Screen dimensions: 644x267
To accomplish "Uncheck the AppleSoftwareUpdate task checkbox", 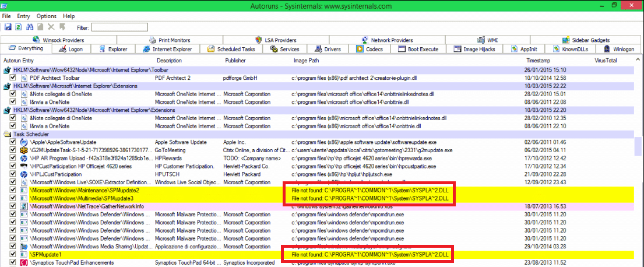I will (x=13, y=142).
